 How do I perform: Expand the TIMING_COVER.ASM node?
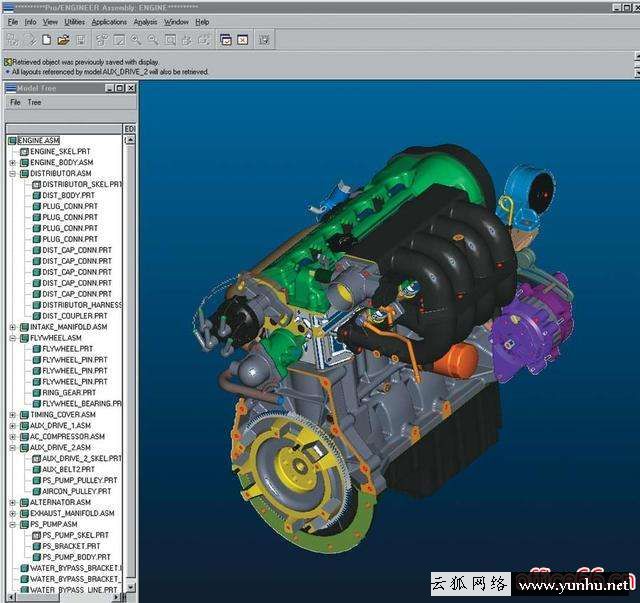13,414
